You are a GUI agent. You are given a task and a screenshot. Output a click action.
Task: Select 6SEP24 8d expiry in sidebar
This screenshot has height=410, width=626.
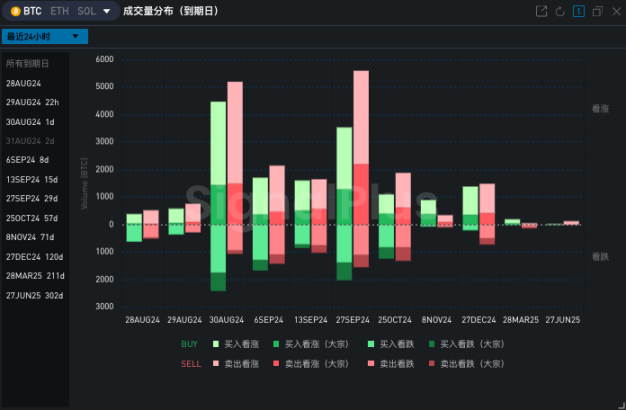(x=27, y=160)
